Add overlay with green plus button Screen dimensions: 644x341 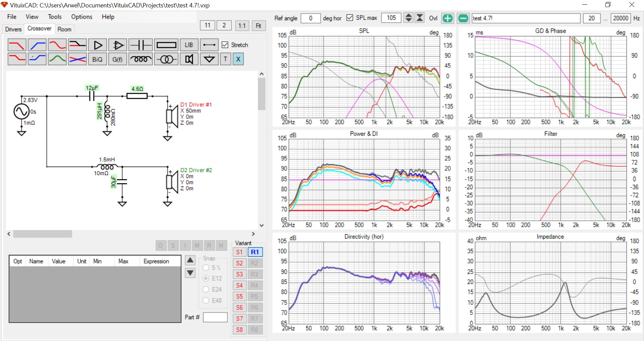point(447,18)
